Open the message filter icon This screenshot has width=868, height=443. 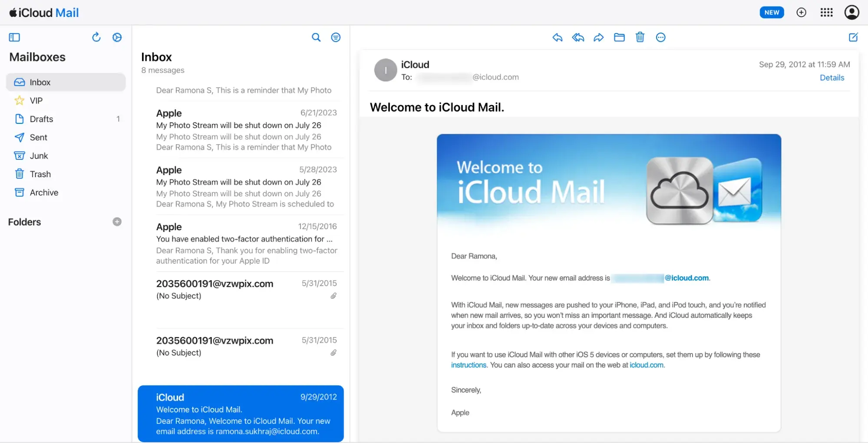click(336, 37)
